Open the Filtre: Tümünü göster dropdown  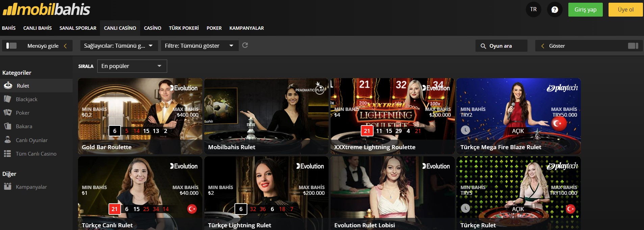tap(200, 46)
